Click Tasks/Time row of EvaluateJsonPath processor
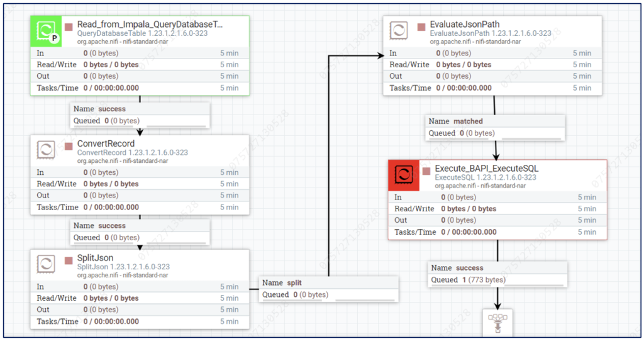The height and width of the screenshot is (341, 644). 492,88
